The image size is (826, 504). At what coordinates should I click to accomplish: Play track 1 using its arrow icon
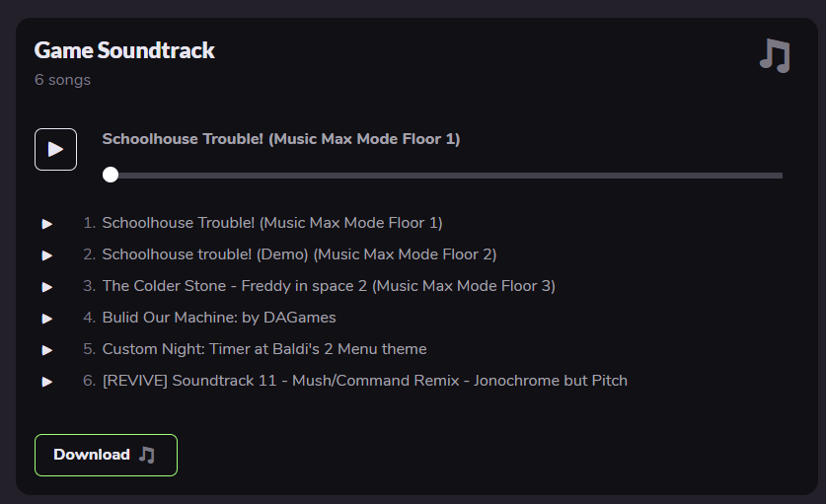(x=47, y=224)
